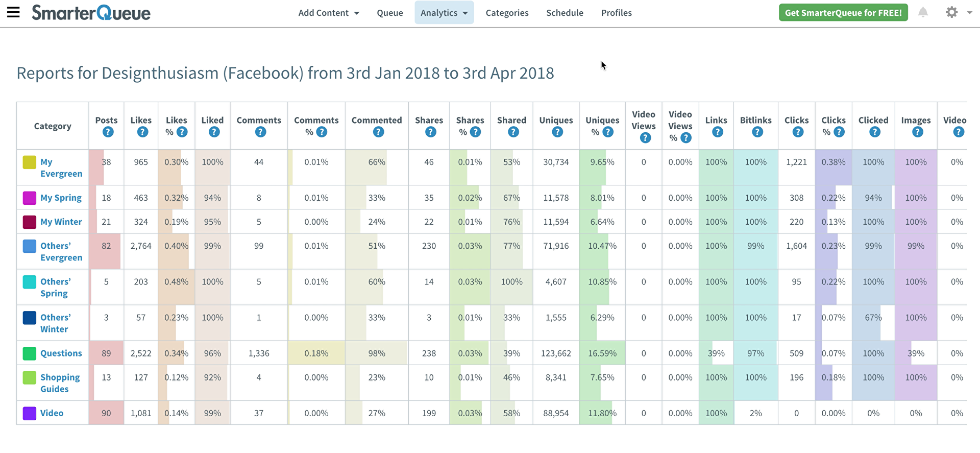The height and width of the screenshot is (453, 980).
Task: Open the Schedule page
Action: point(565,13)
